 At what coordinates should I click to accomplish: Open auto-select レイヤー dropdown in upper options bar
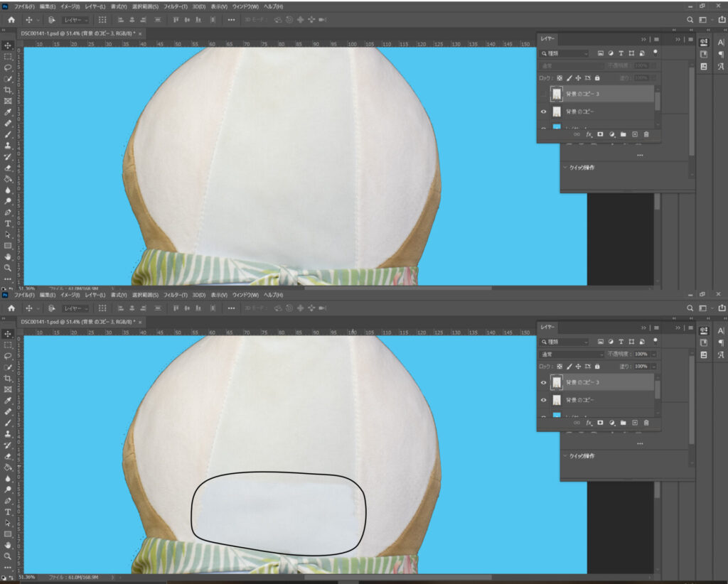pyautogui.click(x=75, y=20)
